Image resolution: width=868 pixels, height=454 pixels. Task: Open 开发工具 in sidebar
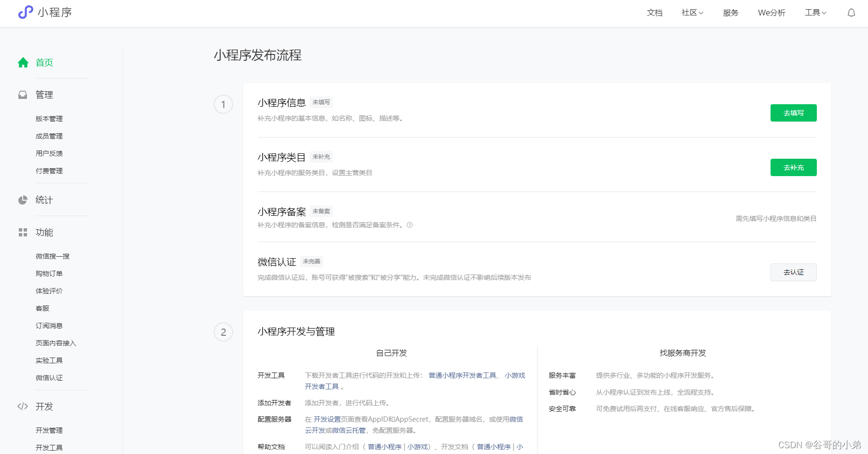(49, 448)
